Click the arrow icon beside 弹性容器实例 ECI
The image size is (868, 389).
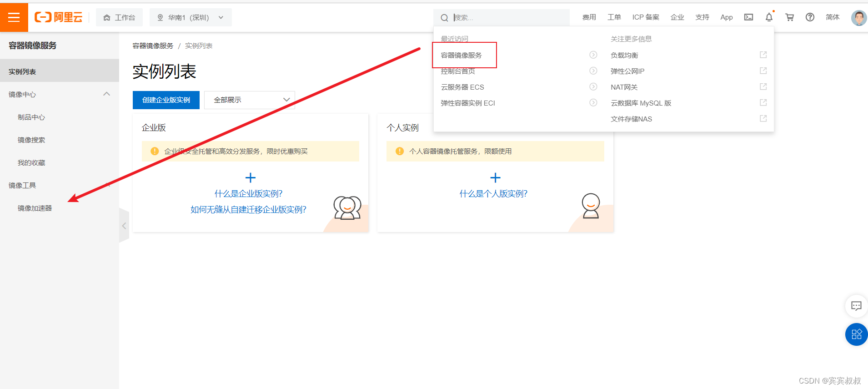[593, 102]
